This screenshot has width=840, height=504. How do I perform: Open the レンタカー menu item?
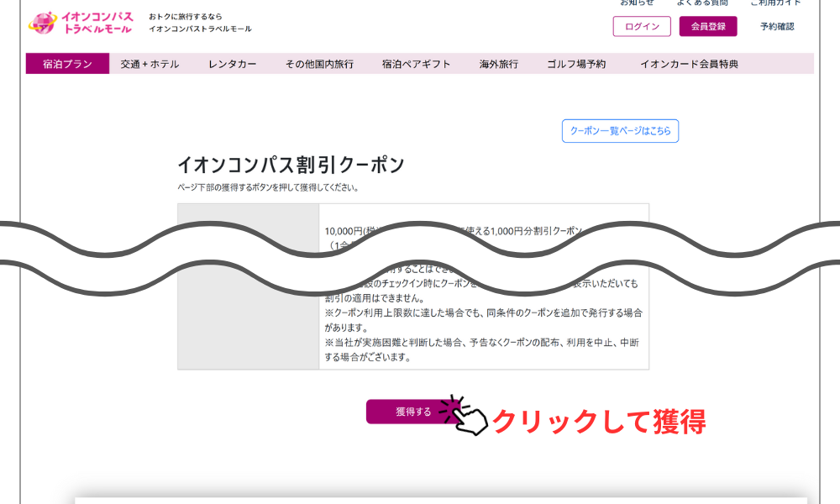pyautogui.click(x=233, y=64)
